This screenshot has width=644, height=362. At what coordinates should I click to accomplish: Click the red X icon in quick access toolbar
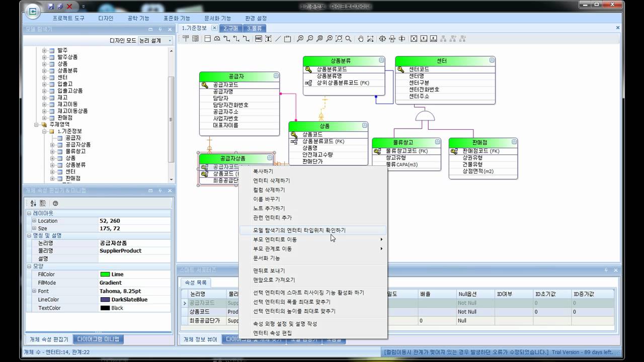[69, 7]
